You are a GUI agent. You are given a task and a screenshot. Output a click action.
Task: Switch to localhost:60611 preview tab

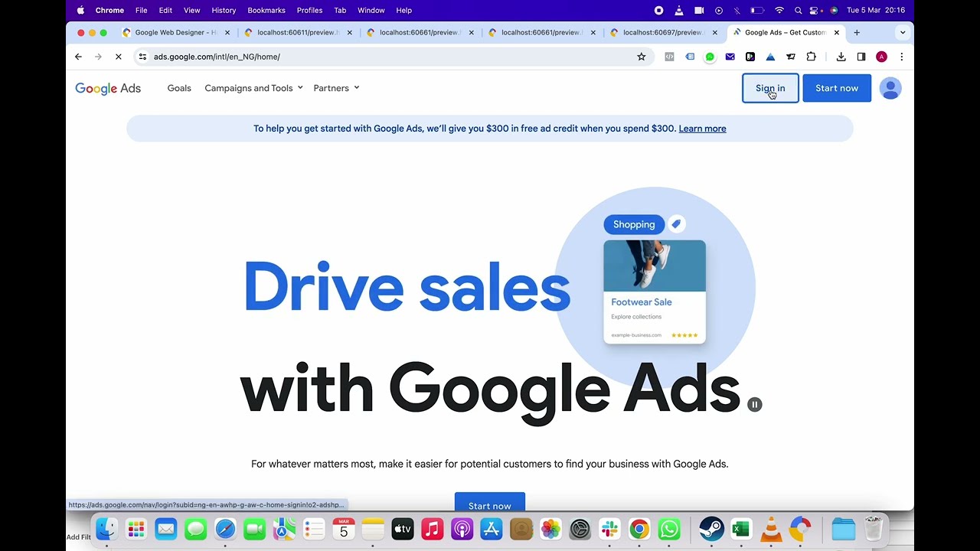pos(298,32)
